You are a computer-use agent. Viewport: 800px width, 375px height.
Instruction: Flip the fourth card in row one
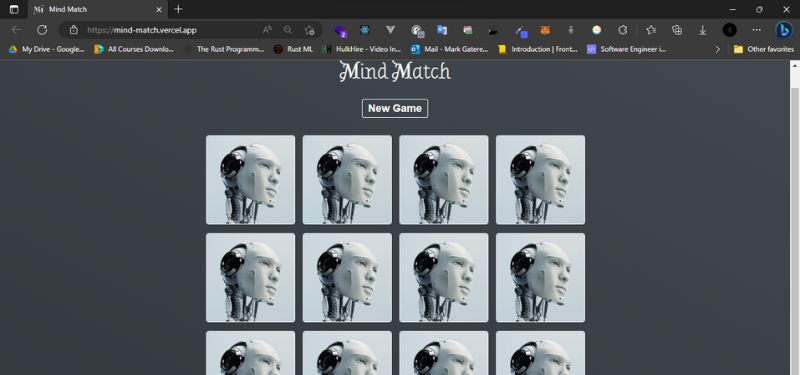point(540,180)
